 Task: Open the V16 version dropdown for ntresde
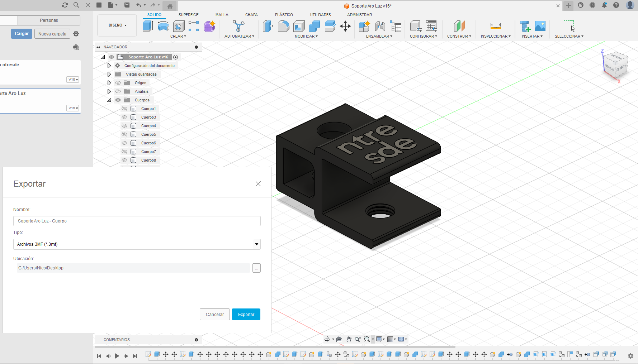click(72, 80)
